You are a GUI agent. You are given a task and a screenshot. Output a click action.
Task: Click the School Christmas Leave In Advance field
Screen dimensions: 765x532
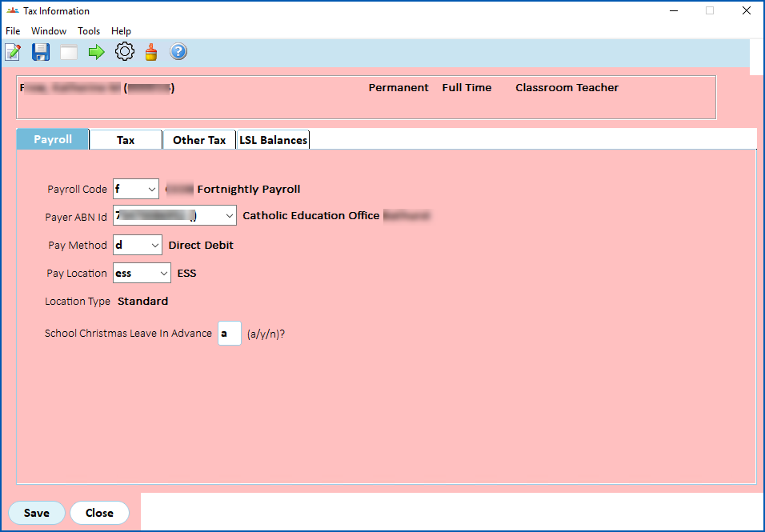[x=230, y=334]
